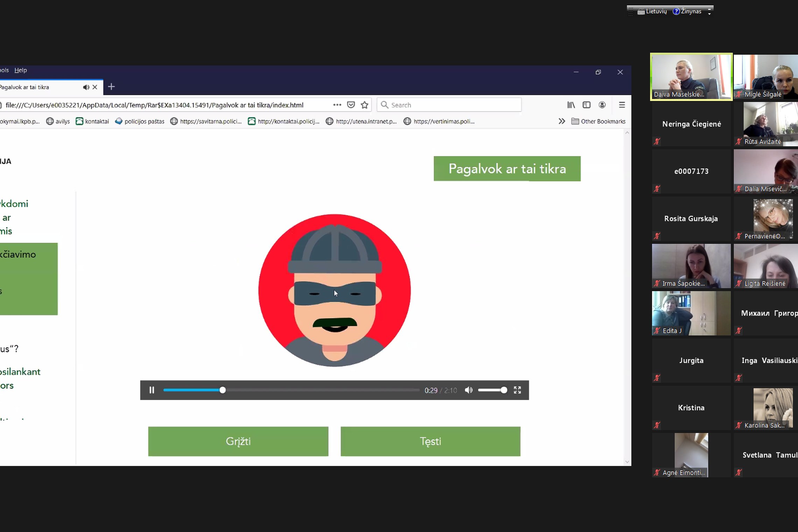Click the video progress seek bar
This screenshot has width=798, height=532.
click(x=291, y=390)
